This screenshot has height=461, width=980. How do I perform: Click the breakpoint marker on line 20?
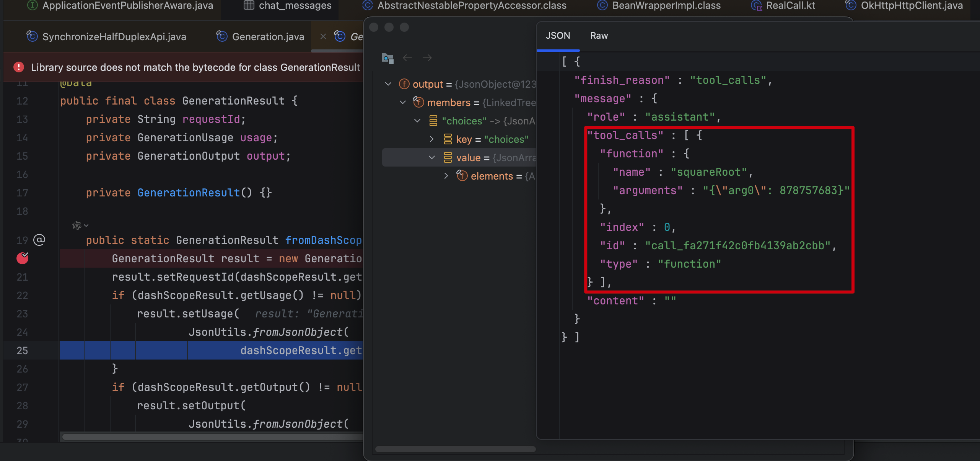(x=23, y=258)
